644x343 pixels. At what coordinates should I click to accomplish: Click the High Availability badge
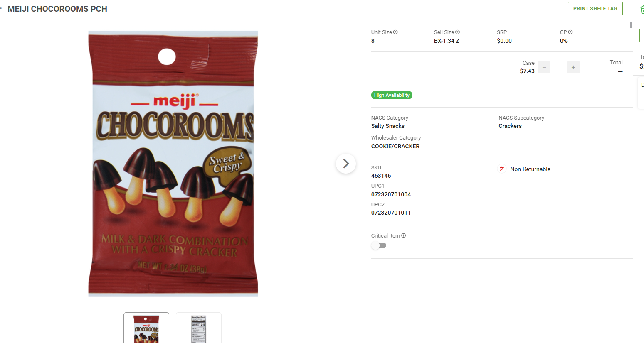392,95
